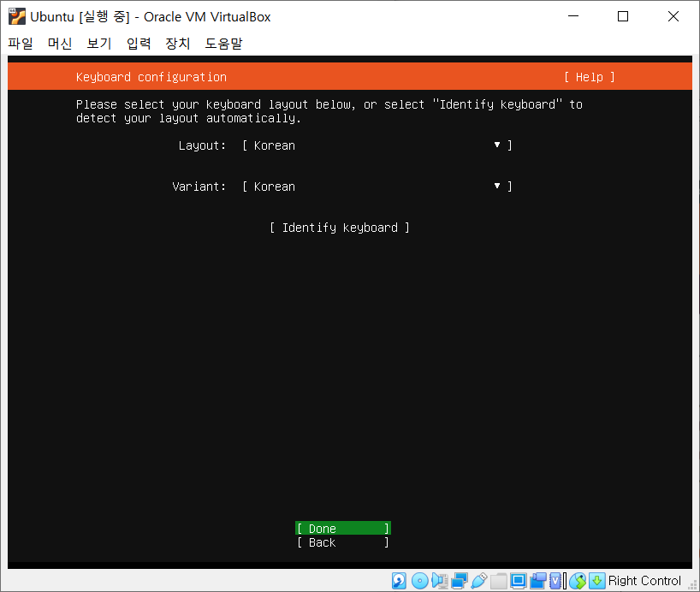Confirm with the Done button
700x592 pixels.
[x=343, y=529]
